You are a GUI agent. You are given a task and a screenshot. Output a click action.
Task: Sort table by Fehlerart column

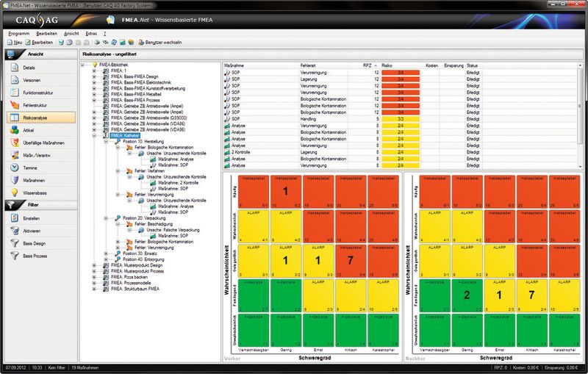click(x=323, y=65)
